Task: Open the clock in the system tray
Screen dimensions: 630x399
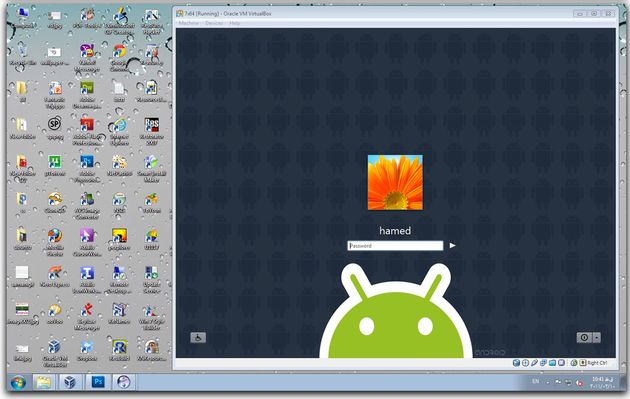Action: point(603,382)
